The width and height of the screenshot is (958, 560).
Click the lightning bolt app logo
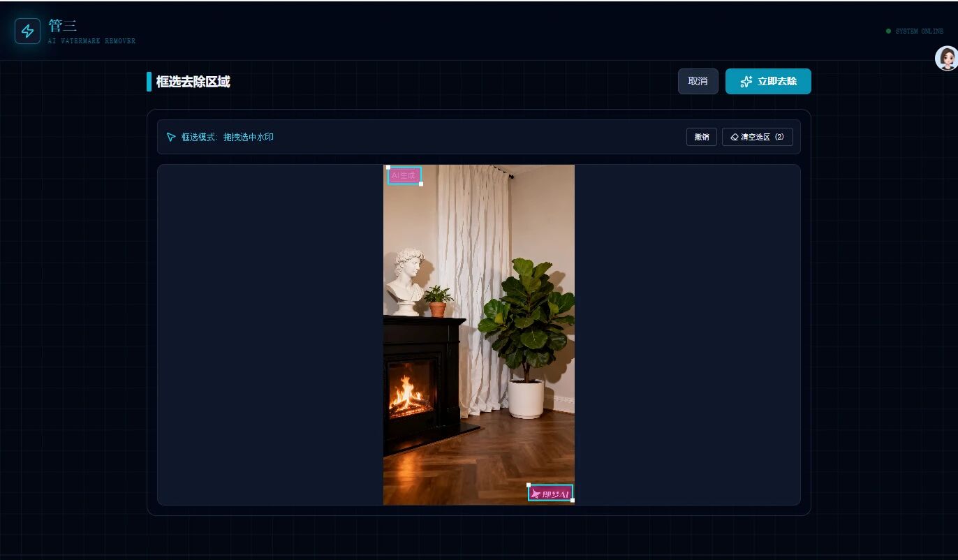[27, 31]
